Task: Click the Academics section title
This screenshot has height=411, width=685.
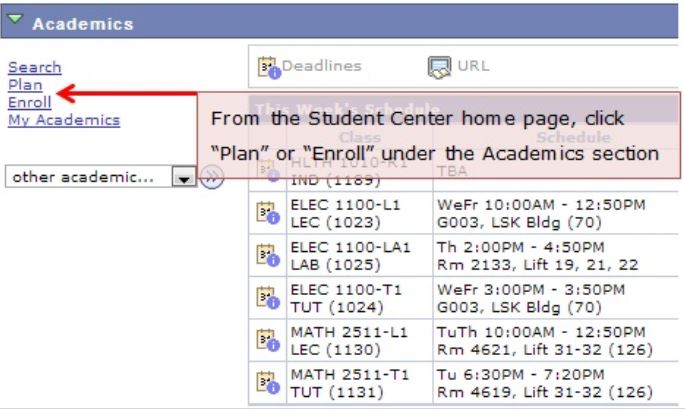Action: 82,23
